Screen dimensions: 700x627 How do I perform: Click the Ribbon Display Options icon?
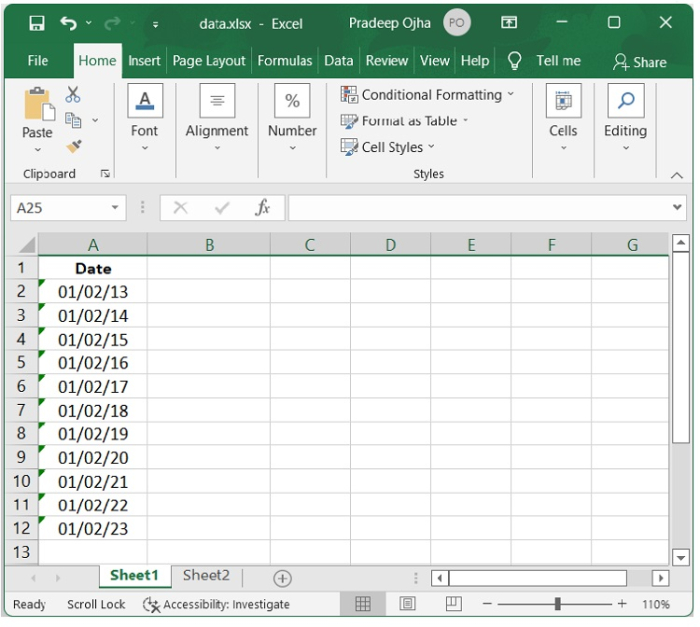[x=508, y=22]
